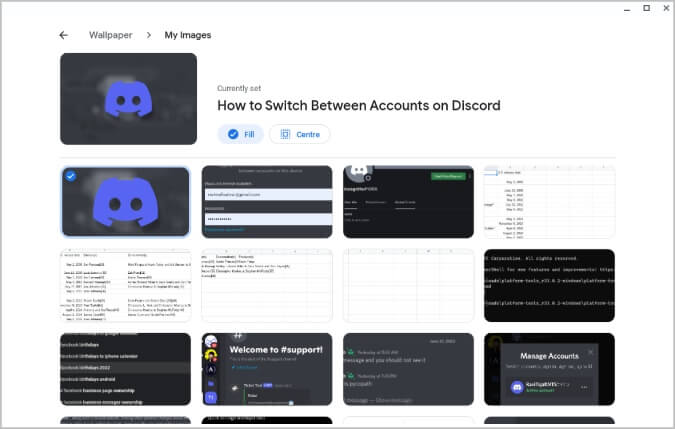Click the wallpaper title How to Switch Between Accounts

coord(359,106)
